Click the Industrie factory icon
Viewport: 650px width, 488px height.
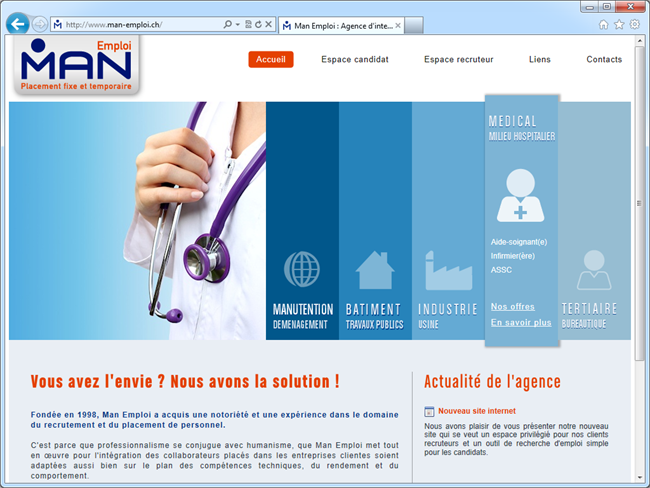pos(448,270)
